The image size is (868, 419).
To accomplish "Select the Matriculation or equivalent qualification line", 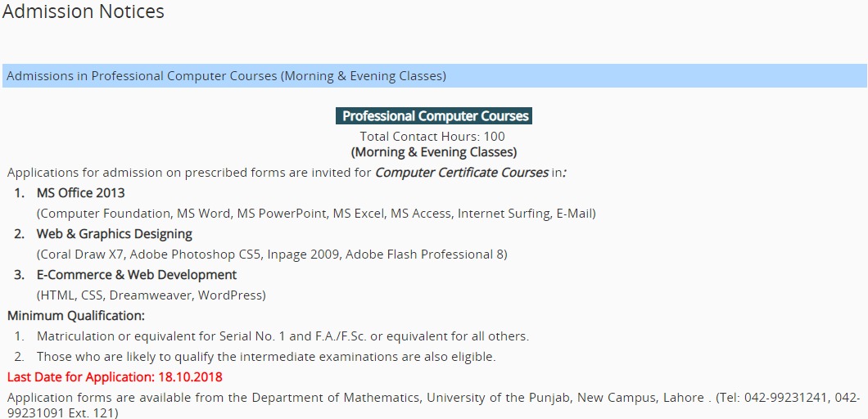I will (x=283, y=336).
